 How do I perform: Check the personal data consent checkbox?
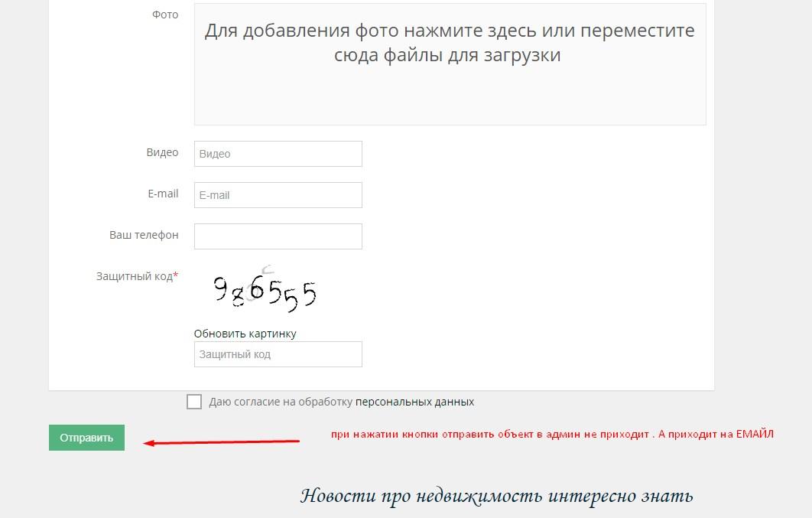click(x=194, y=402)
